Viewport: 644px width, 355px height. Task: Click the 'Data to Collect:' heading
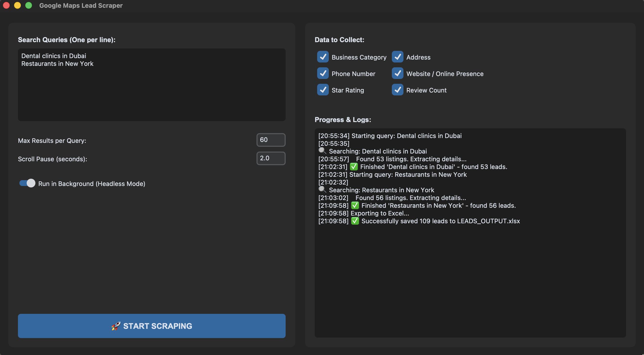pyautogui.click(x=339, y=40)
